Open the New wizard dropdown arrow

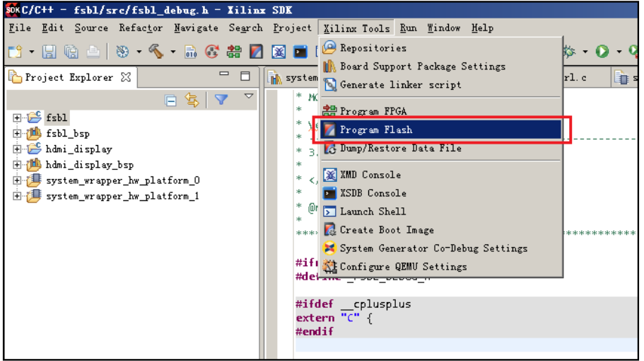(31, 52)
